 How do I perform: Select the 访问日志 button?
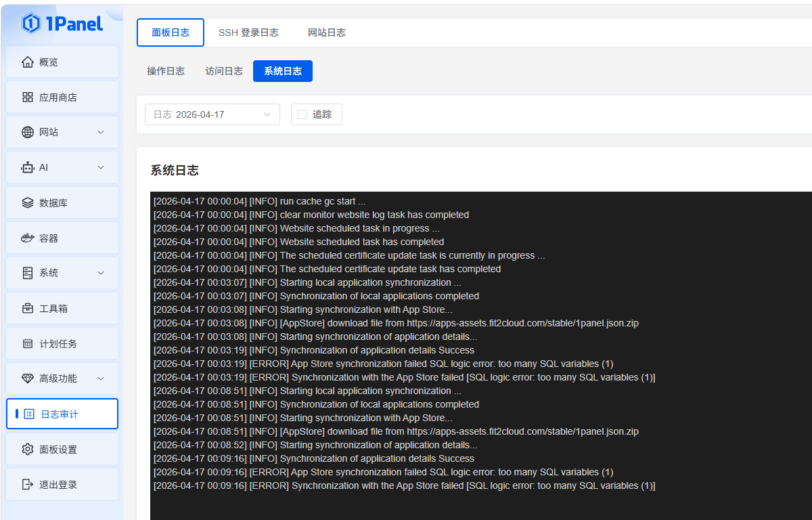point(224,71)
